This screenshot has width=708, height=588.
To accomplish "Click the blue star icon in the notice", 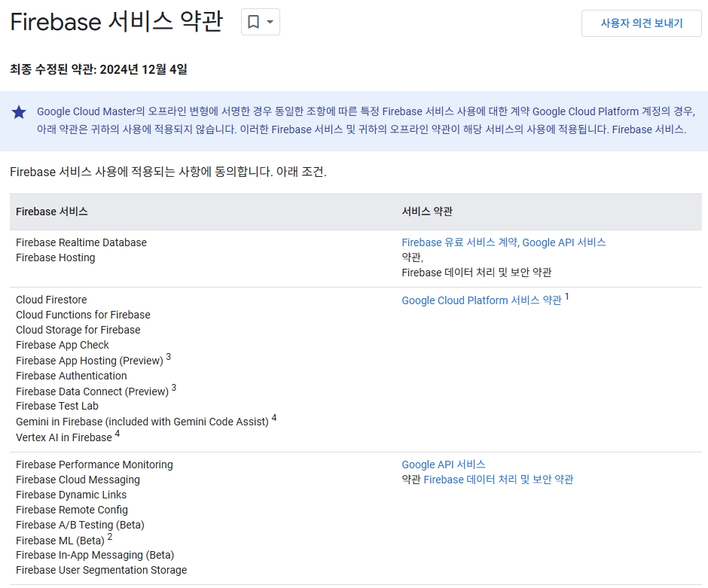I will pos(19,112).
